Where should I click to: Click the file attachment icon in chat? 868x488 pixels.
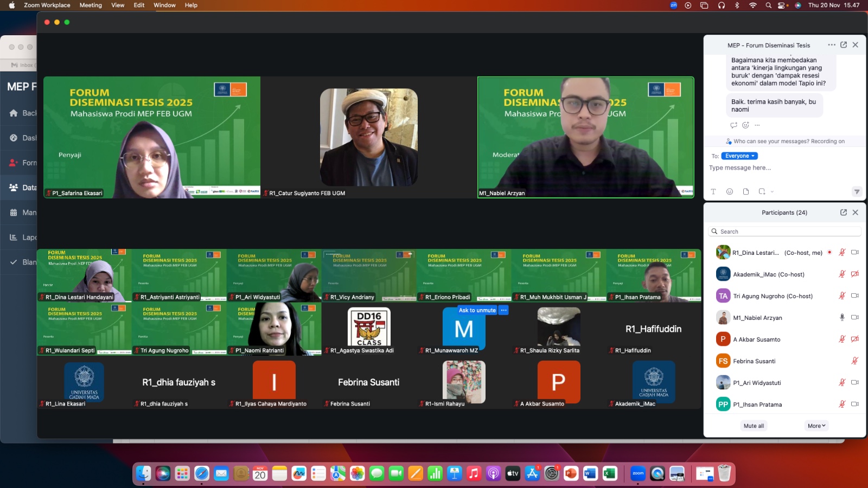(x=746, y=191)
